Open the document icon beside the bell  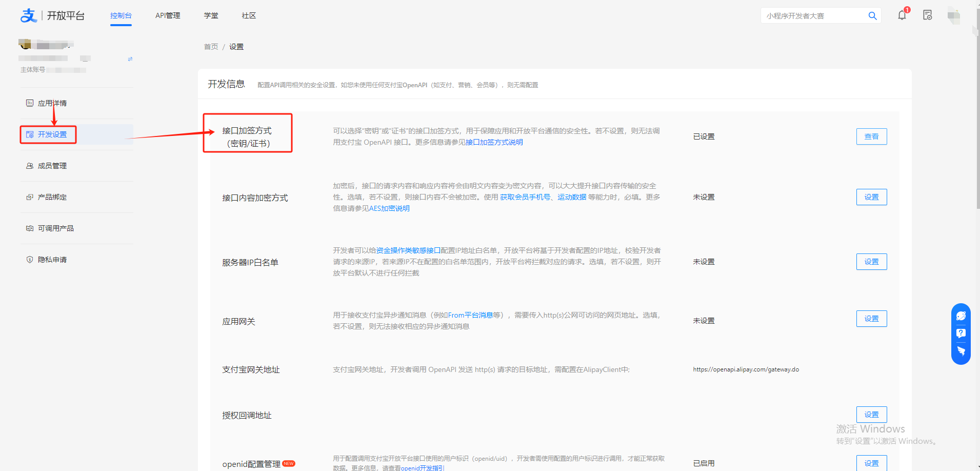[x=927, y=15]
